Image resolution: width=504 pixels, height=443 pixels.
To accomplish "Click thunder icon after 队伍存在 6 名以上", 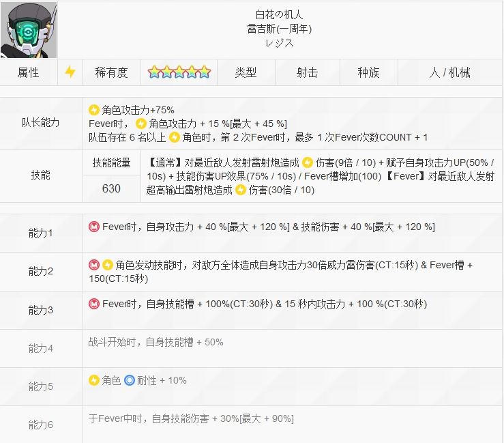I will click(x=174, y=137).
